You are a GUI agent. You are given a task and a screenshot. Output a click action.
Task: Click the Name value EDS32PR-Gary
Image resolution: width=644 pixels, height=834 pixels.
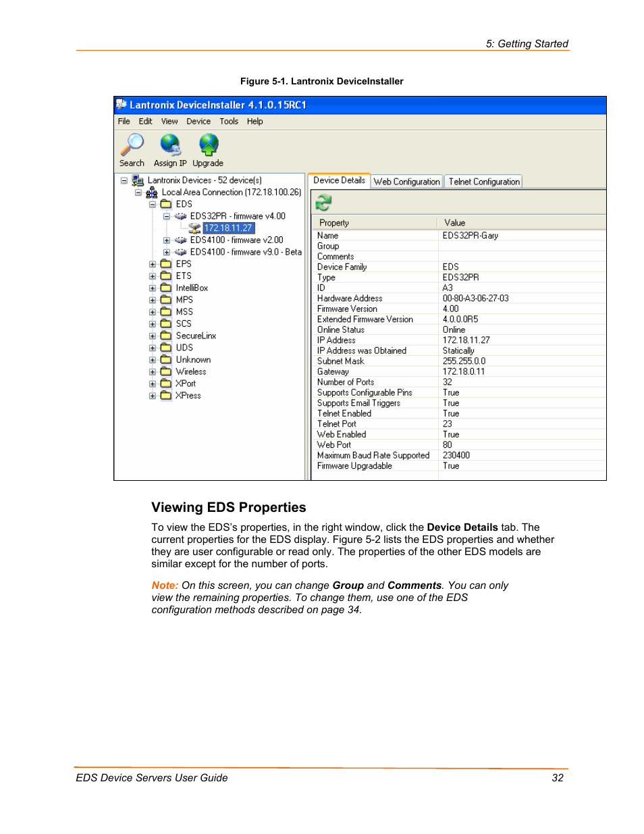coord(471,236)
